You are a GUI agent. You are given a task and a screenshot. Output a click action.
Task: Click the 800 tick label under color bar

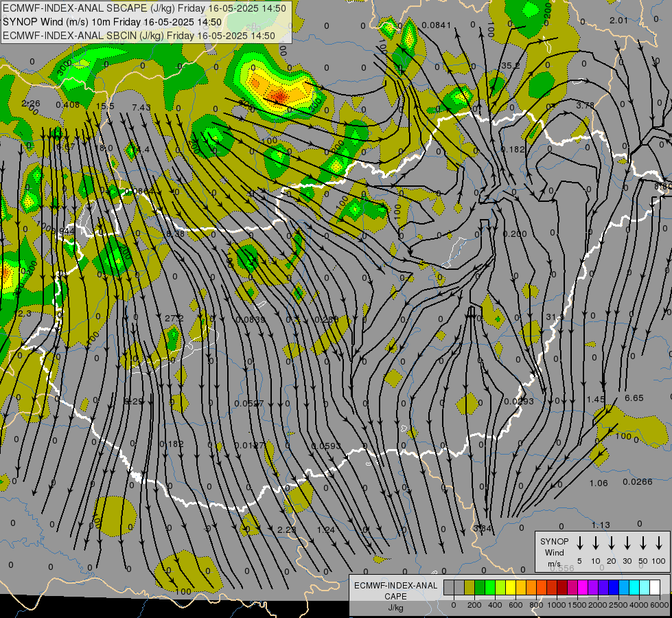click(535, 605)
